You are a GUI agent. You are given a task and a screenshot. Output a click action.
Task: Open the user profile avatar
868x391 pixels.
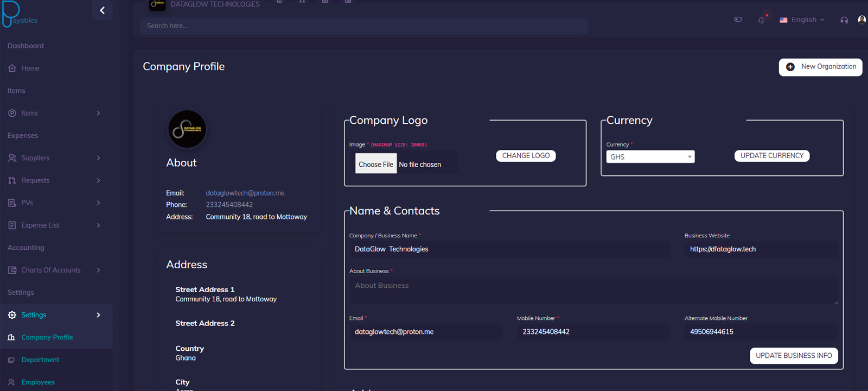pyautogui.click(x=861, y=20)
